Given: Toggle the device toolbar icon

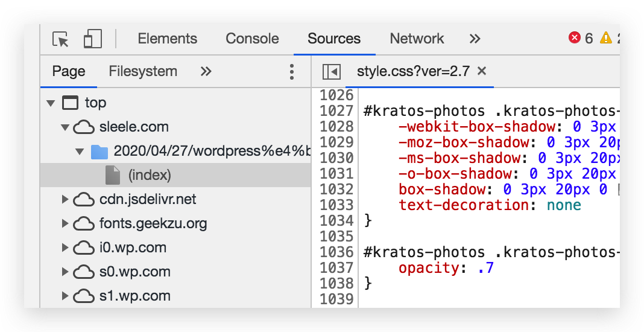Looking at the screenshot, I should click(x=92, y=39).
